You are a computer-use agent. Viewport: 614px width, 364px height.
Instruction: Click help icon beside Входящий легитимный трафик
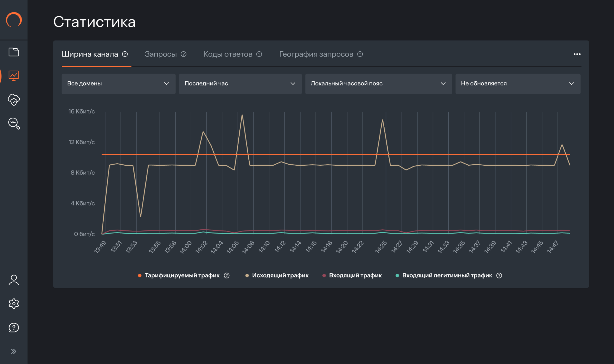coord(499,276)
